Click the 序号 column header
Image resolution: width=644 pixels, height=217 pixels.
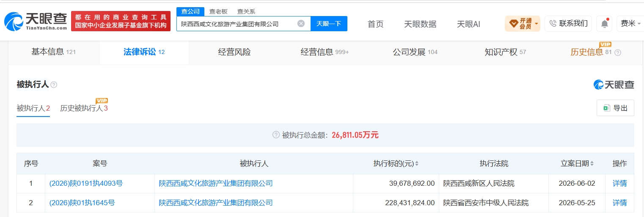pos(31,163)
